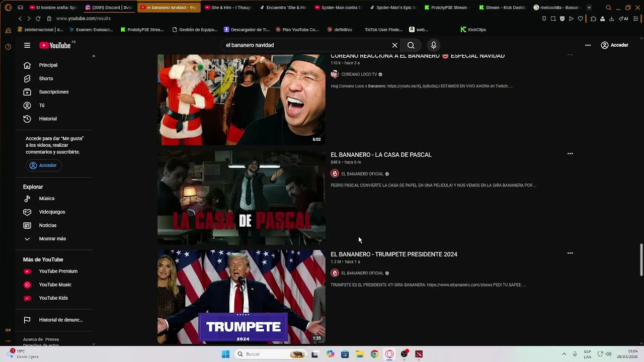
Task: Open the COREANO LOCO TV channel
Action: [359, 74]
